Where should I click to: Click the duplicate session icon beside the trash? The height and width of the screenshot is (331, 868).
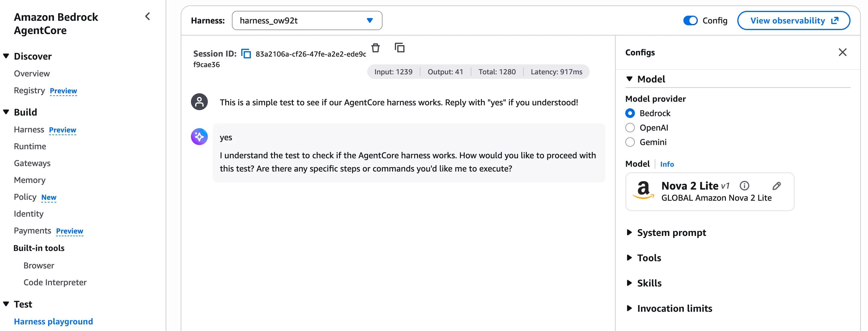click(x=399, y=48)
